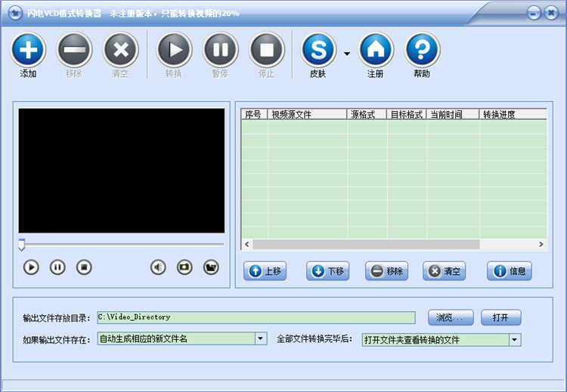The height and width of the screenshot is (392, 567).
Task: Click the 序号 column header
Action: pyautogui.click(x=254, y=115)
